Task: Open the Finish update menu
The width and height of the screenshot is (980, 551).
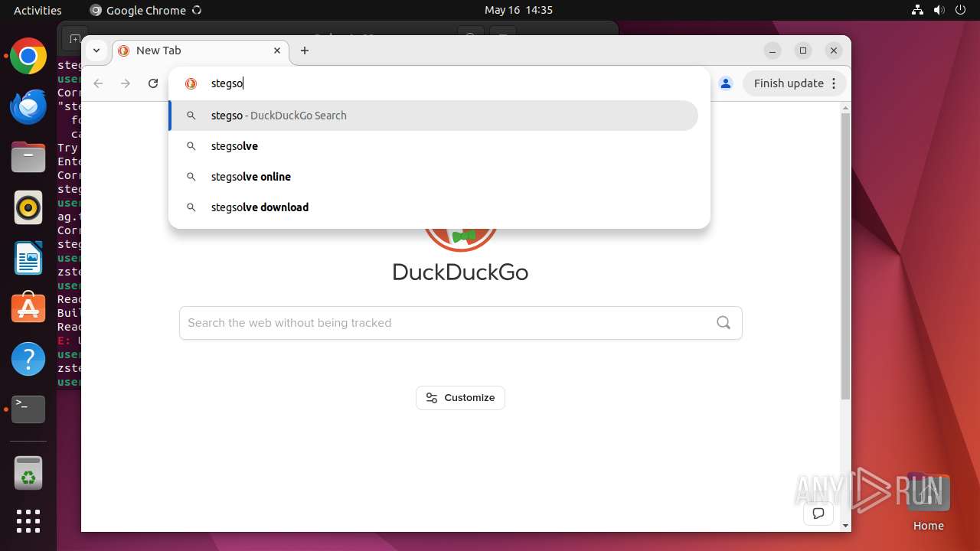Action: point(795,83)
